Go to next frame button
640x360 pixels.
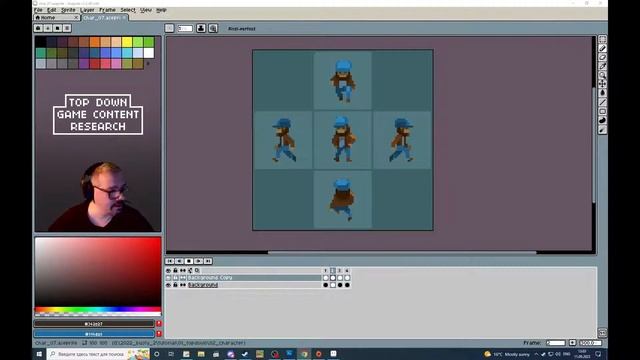coord(198,261)
